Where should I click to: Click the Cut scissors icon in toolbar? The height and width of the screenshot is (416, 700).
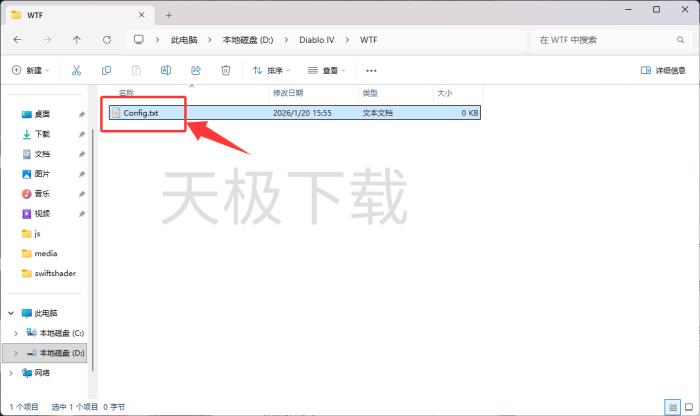point(76,71)
